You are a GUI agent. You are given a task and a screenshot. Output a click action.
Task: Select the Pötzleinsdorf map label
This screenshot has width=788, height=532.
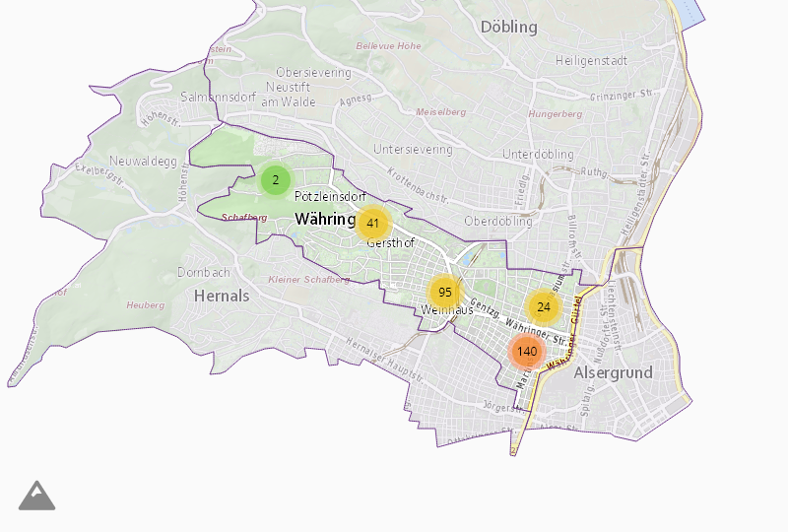(330, 197)
